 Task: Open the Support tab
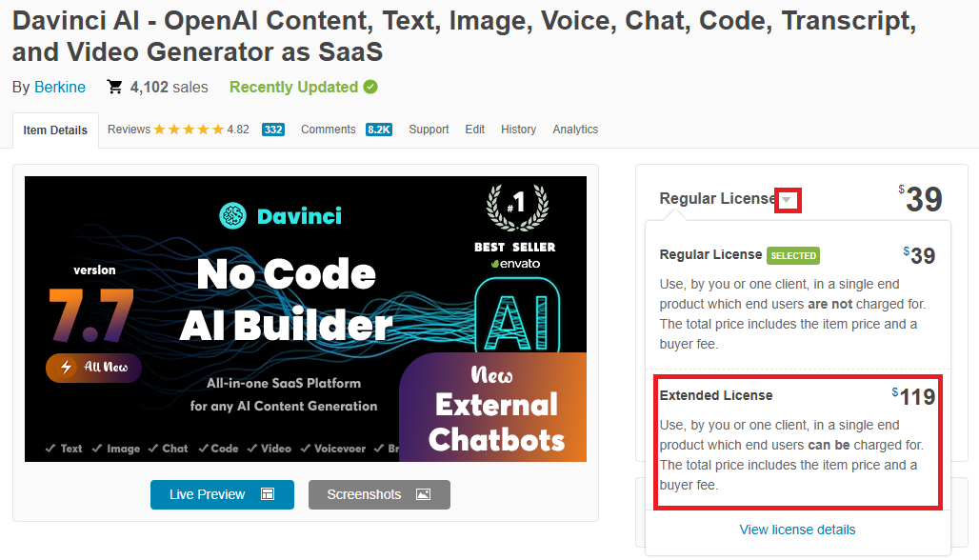[x=429, y=130]
